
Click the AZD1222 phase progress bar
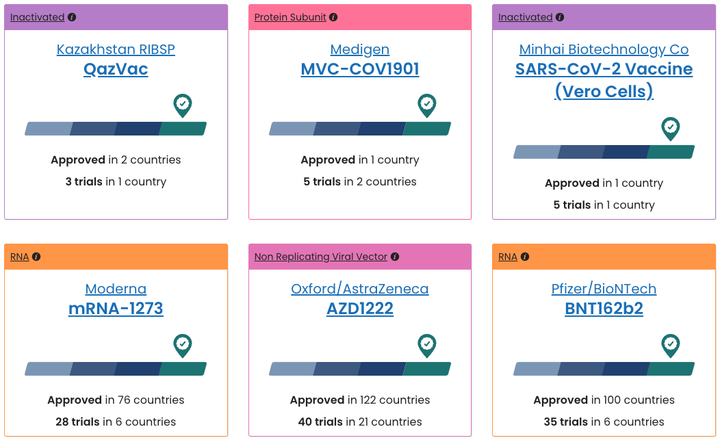pyautogui.click(x=360, y=369)
